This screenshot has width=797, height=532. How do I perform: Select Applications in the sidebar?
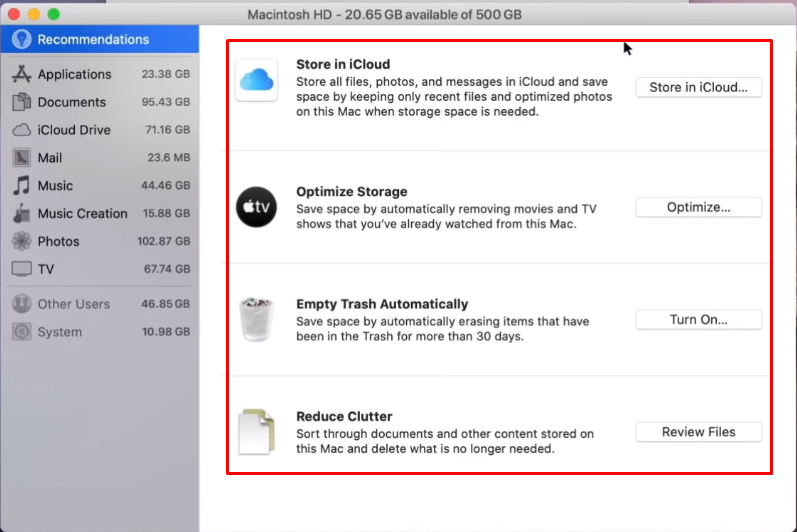pos(74,74)
